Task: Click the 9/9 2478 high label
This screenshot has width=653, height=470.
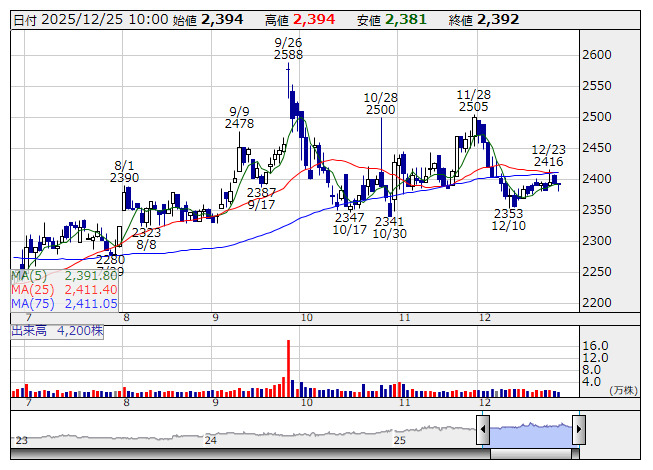Action: pos(239,117)
